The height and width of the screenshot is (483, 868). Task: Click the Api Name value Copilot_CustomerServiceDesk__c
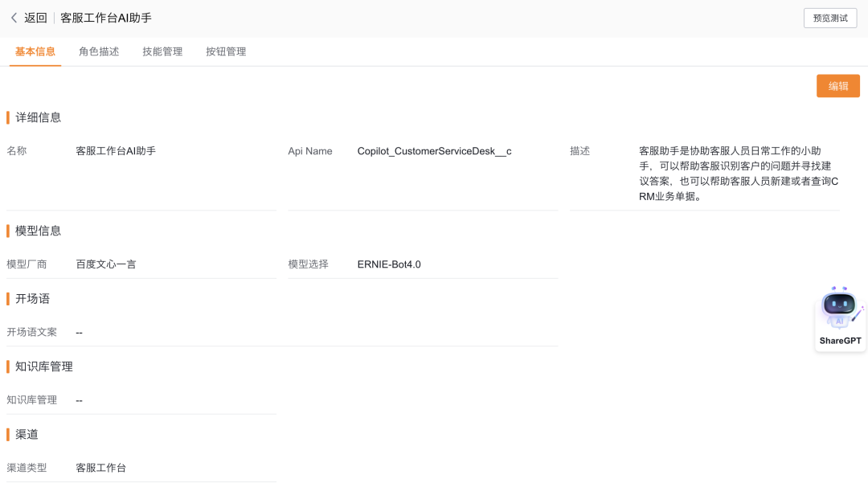coord(434,151)
